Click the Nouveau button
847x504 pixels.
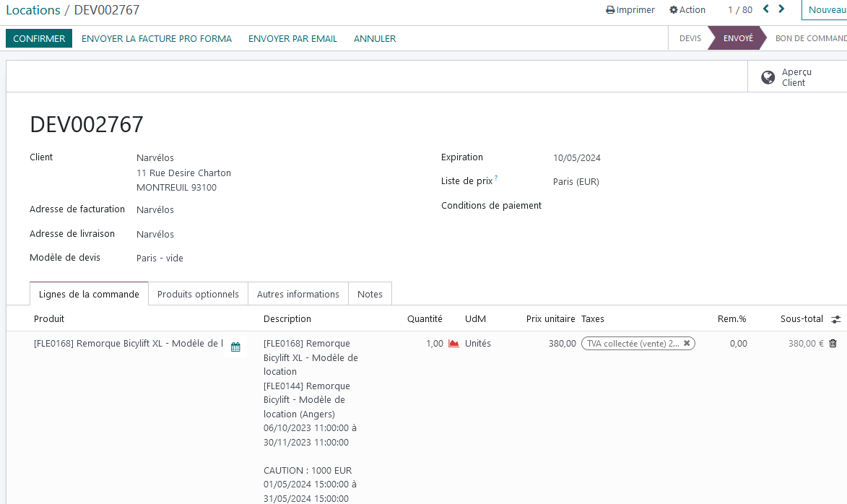(x=825, y=9)
